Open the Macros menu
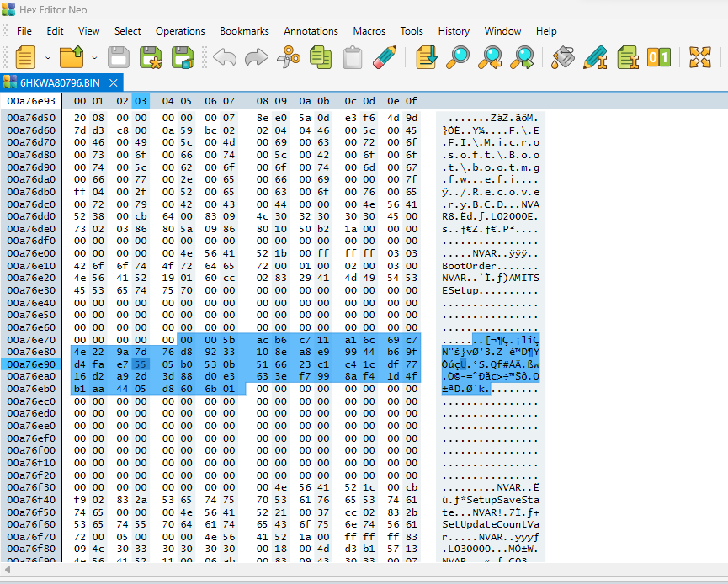Image resolution: width=728 pixels, height=584 pixels. tap(369, 31)
